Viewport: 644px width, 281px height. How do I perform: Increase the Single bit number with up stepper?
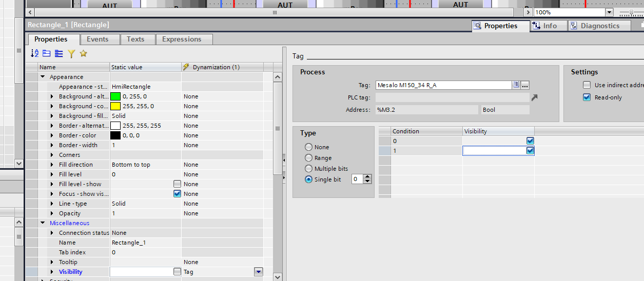(368, 177)
